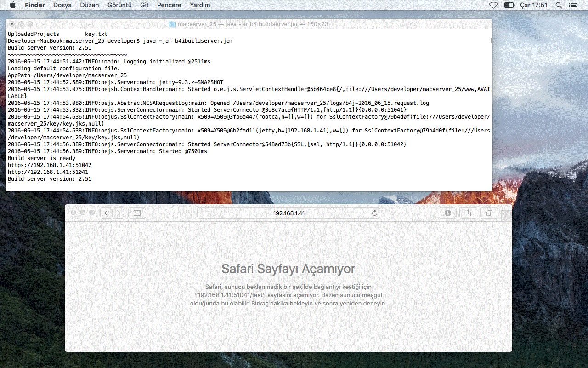Image resolution: width=588 pixels, height=368 pixels.
Task: Go forward in Safari
Action: (119, 213)
